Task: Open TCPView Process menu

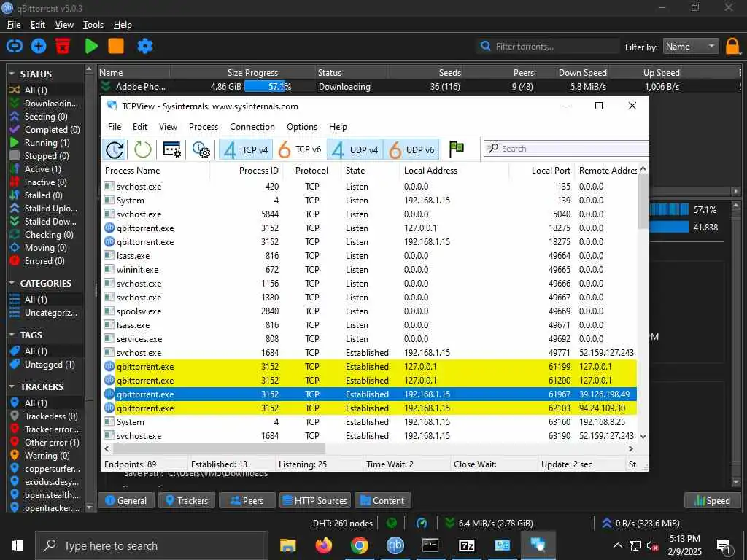Action: pos(204,127)
